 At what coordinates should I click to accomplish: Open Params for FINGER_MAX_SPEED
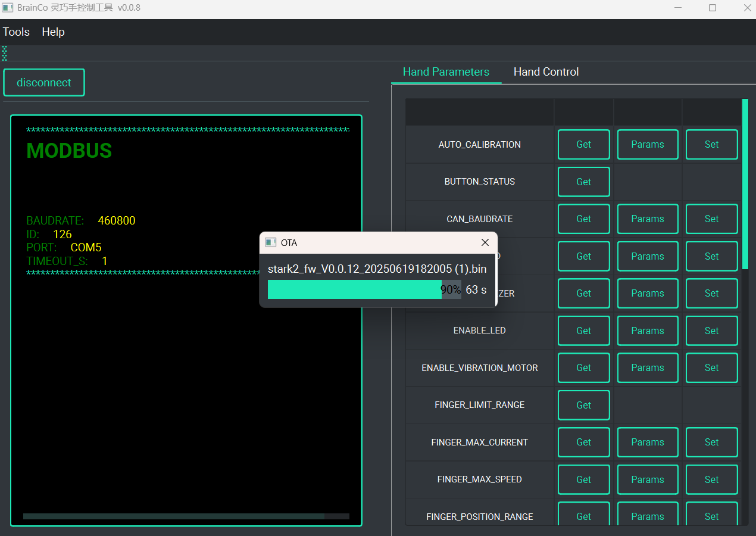[647, 479]
